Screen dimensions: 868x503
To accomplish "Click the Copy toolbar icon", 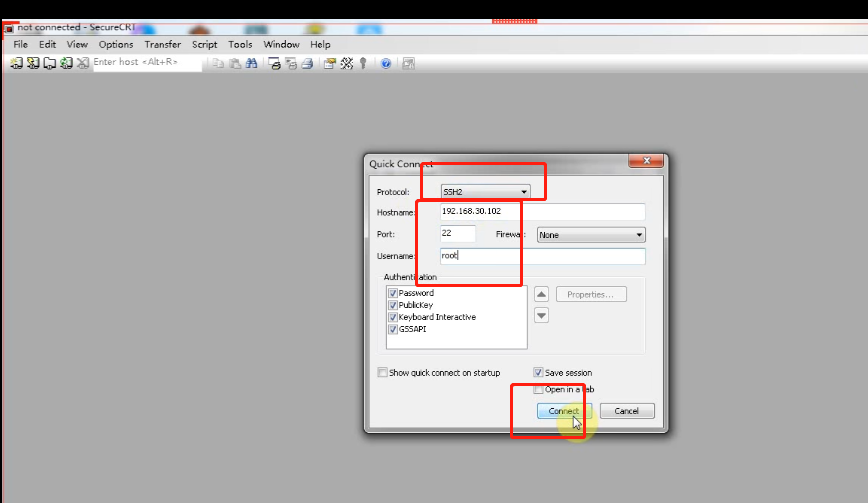I will click(218, 64).
